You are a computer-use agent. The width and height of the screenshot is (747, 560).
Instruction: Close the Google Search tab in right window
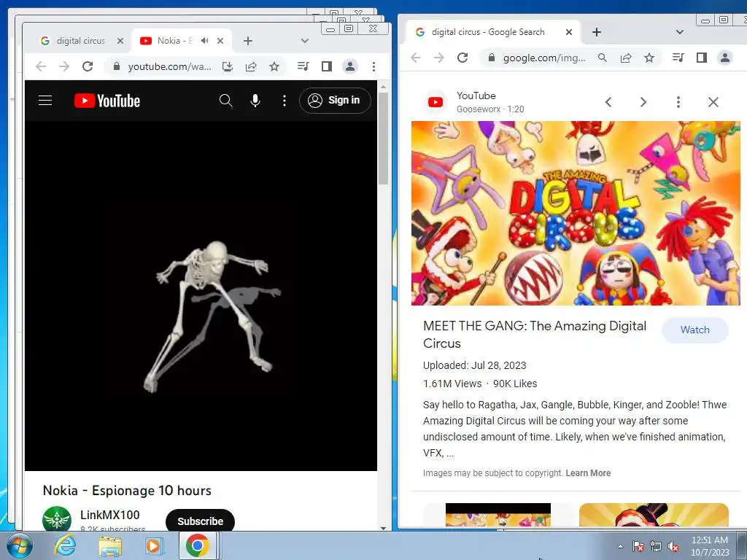(x=569, y=32)
